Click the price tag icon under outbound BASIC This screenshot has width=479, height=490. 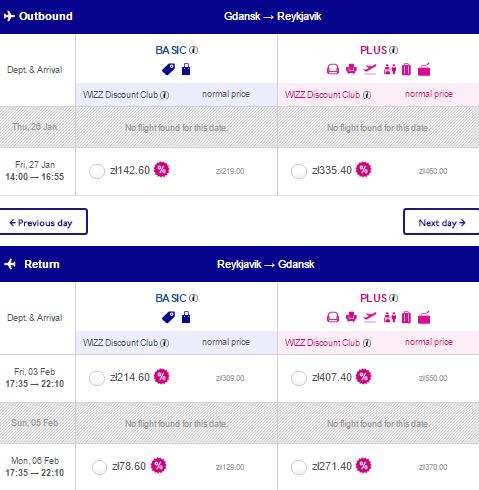pyautogui.click(x=168, y=69)
